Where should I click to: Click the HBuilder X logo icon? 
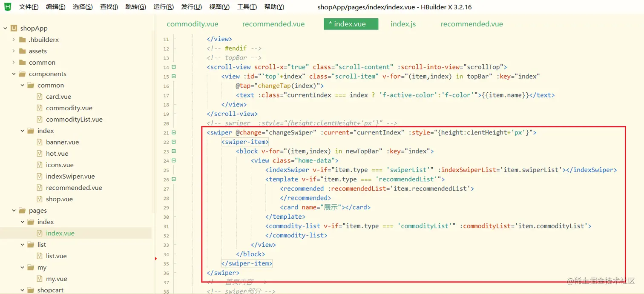pyautogui.click(x=8, y=7)
